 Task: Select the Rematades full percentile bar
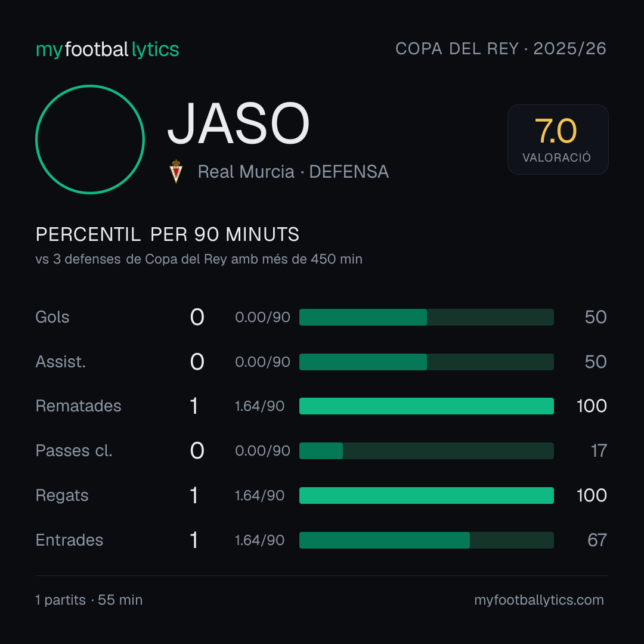[426, 406]
